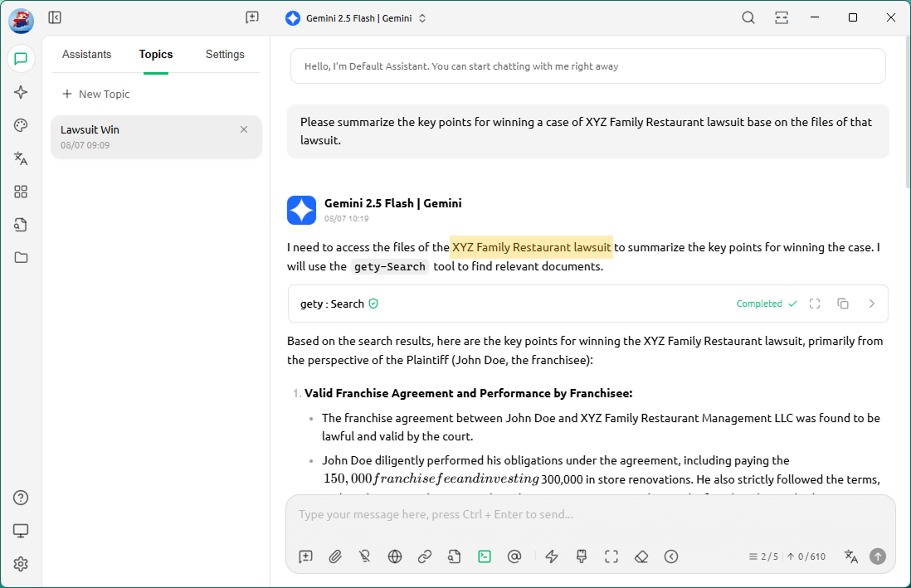Click the context count 2/5 indicator
This screenshot has height=588, width=911.
click(763, 556)
